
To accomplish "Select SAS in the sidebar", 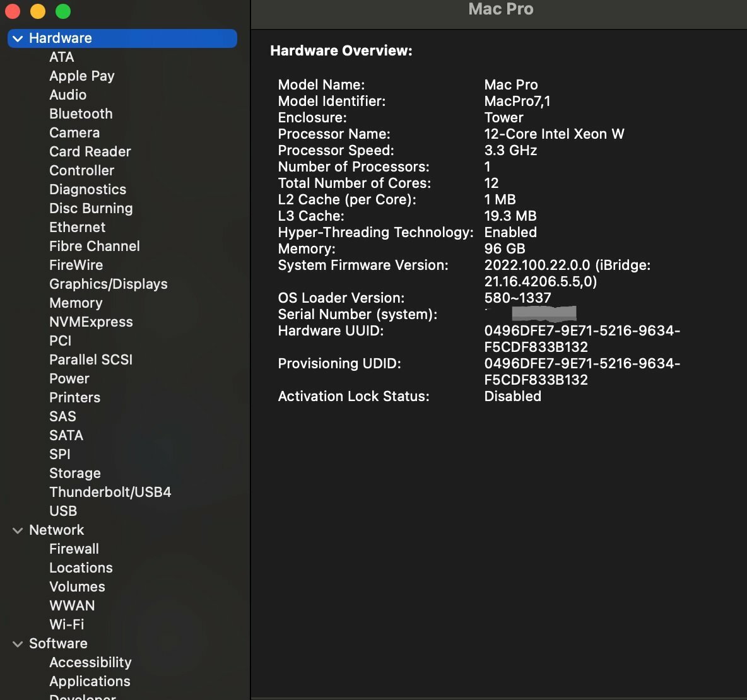I will point(62,417).
